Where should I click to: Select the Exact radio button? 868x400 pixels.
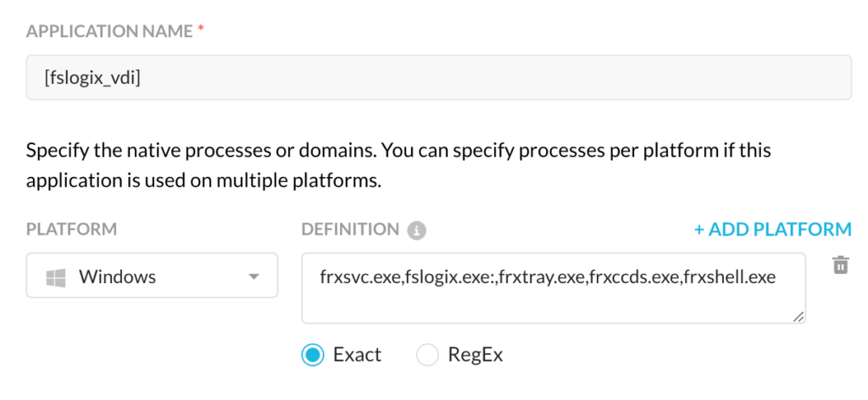click(x=313, y=354)
